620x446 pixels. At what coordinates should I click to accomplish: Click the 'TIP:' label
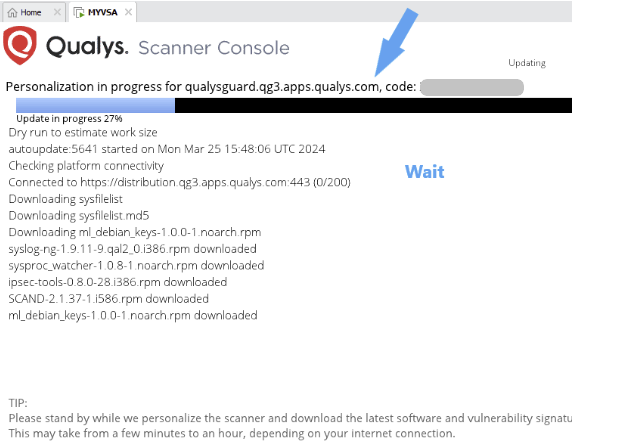(x=18, y=403)
